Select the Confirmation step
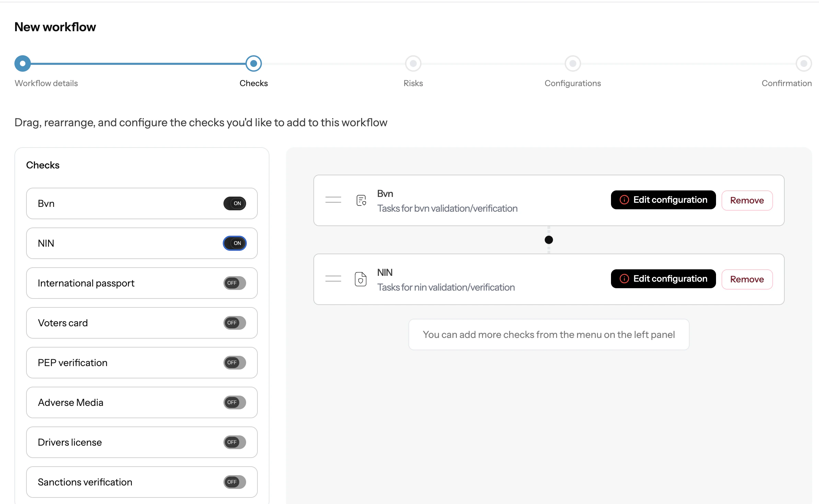Viewport: 819px width, 504px height. pyautogui.click(x=804, y=63)
